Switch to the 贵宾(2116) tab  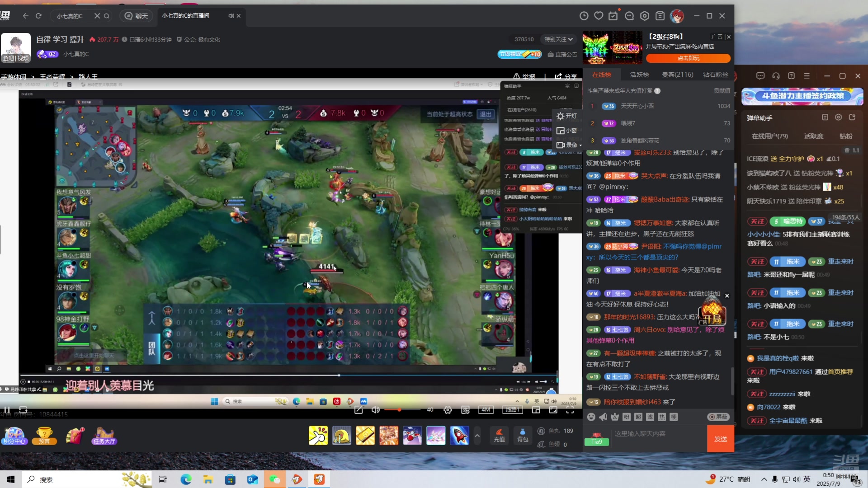pyautogui.click(x=678, y=75)
